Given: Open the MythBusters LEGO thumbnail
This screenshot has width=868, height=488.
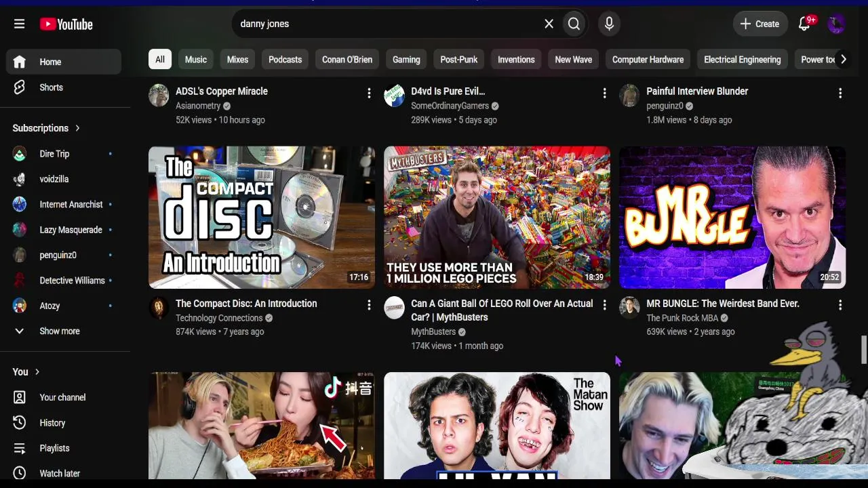Looking at the screenshot, I should 497,218.
